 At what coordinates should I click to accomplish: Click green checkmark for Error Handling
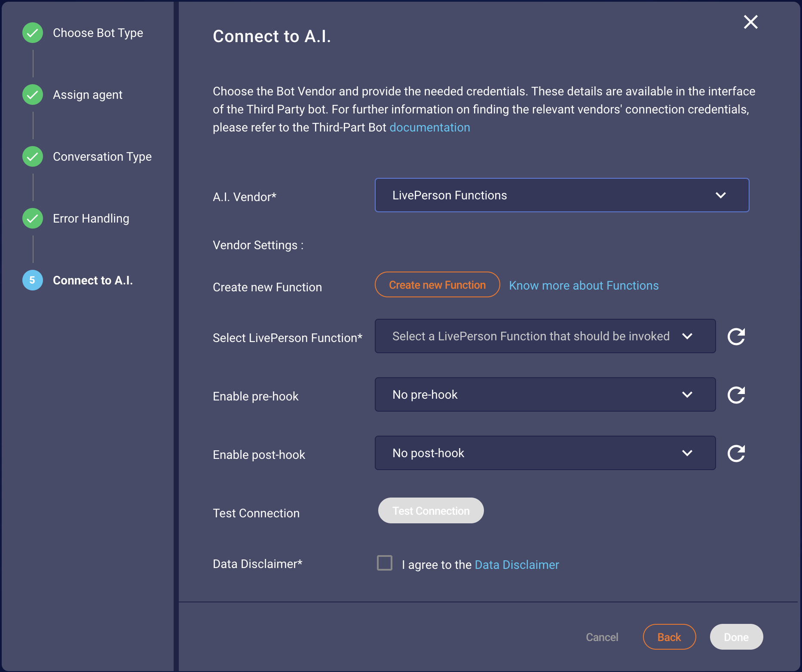33,218
